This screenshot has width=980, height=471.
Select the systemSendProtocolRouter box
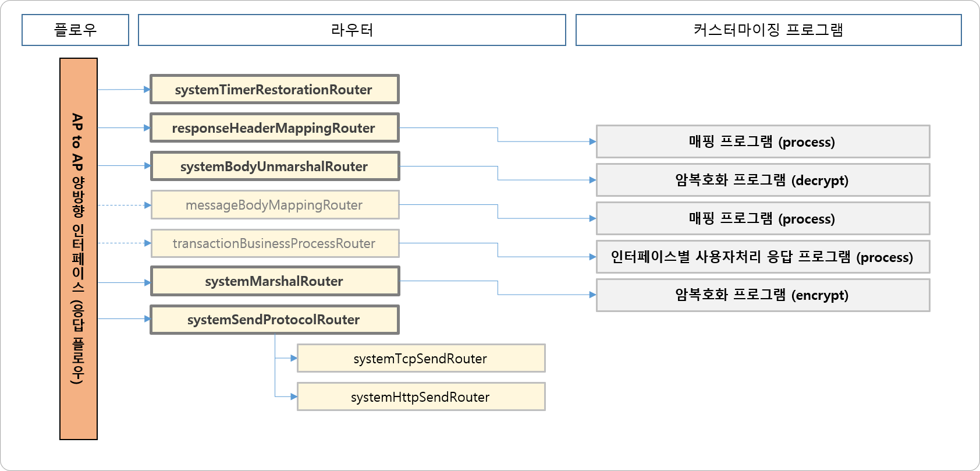[x=275, y=319]
